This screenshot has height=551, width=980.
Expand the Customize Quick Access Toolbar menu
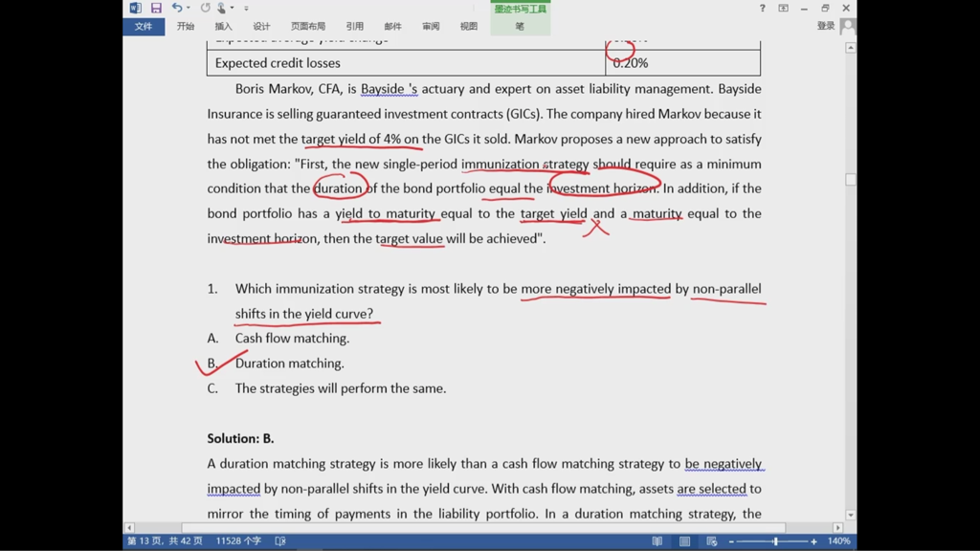(x=246, y=8)
